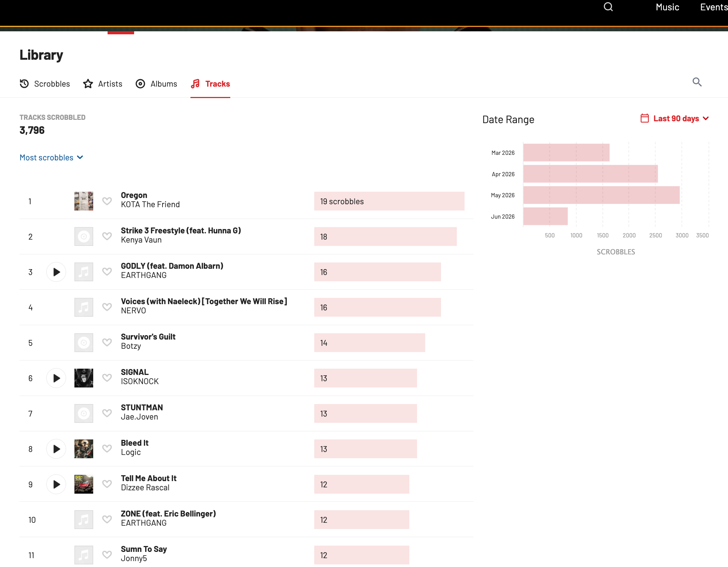Open artist KOTA The Friend
Image resolution: width=728 pixels, height=567 pixels.
[150, 205]
